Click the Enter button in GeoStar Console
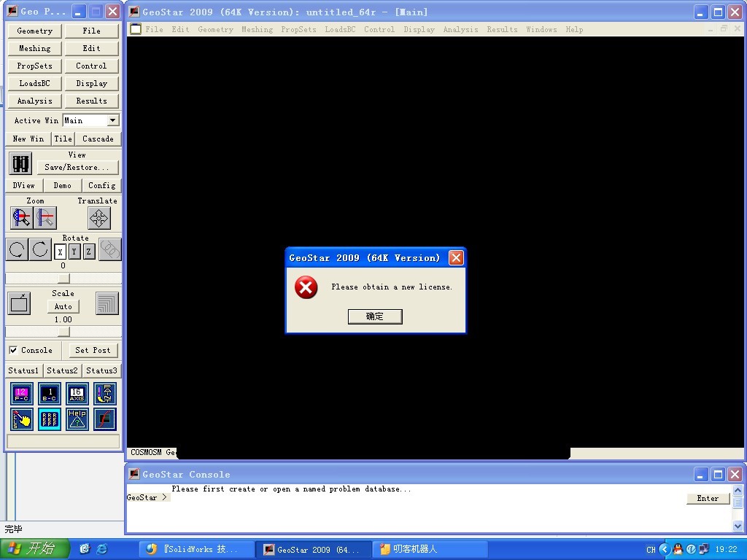Viewport: 747px width, 560px height. (708, 498)
